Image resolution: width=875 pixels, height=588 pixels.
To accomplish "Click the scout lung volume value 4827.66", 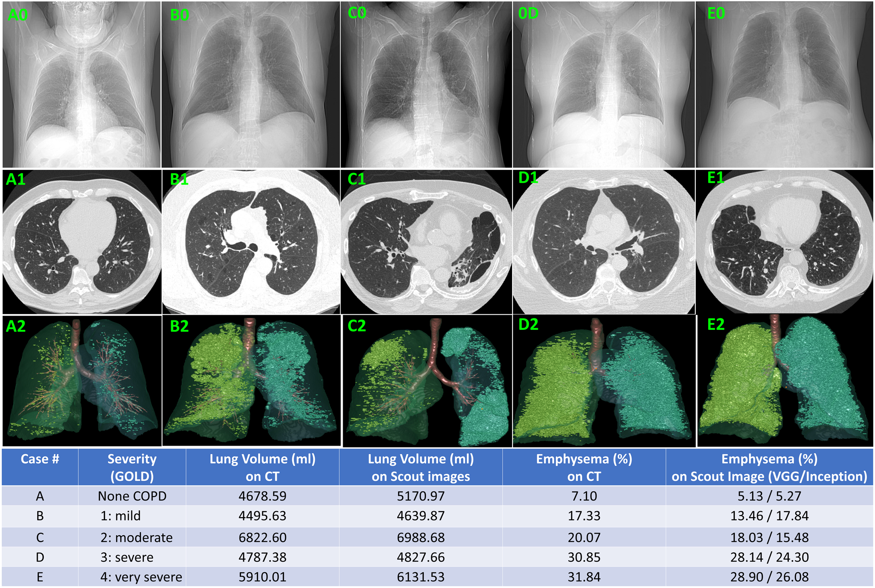I will [421, 557].
